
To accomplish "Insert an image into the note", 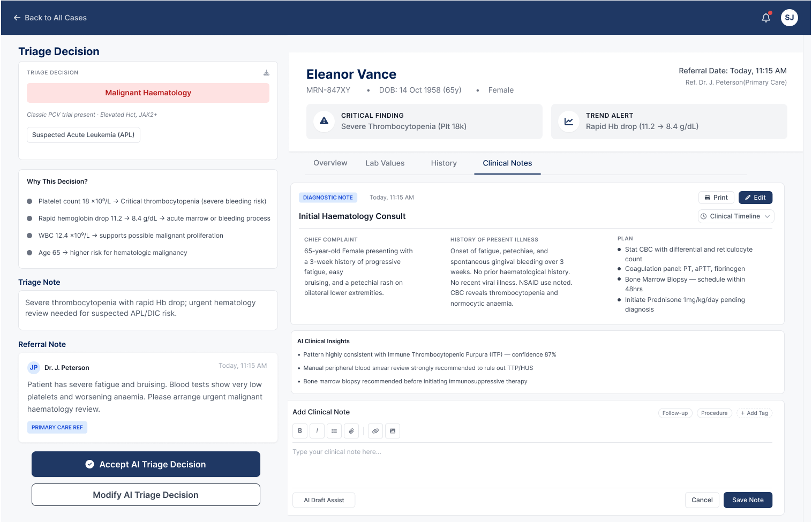I will 393,431.
